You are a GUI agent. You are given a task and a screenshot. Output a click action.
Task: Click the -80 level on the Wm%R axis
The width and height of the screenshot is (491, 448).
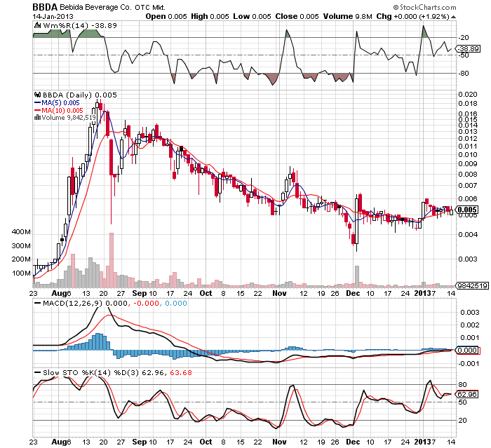click(x=464, y=73)
